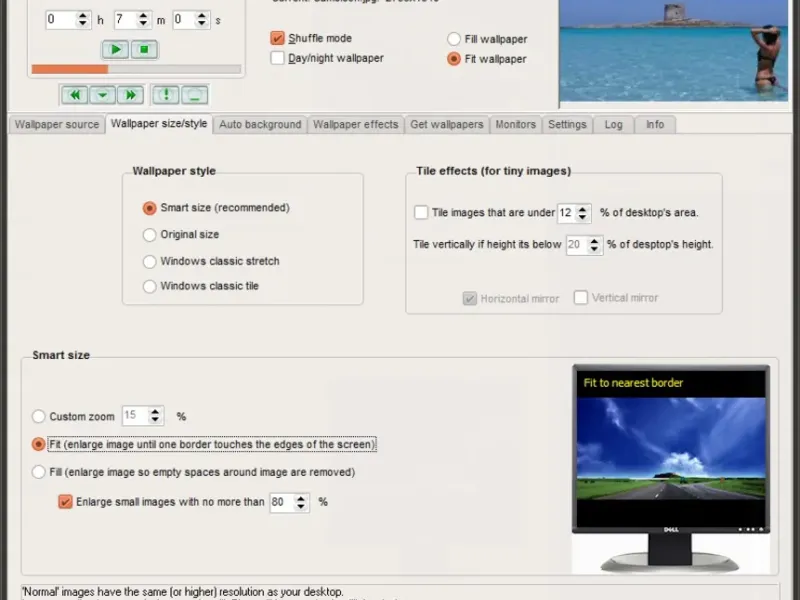
Task: Start the wallpaper timer with the play button
Action: click(x=115, y=49)
